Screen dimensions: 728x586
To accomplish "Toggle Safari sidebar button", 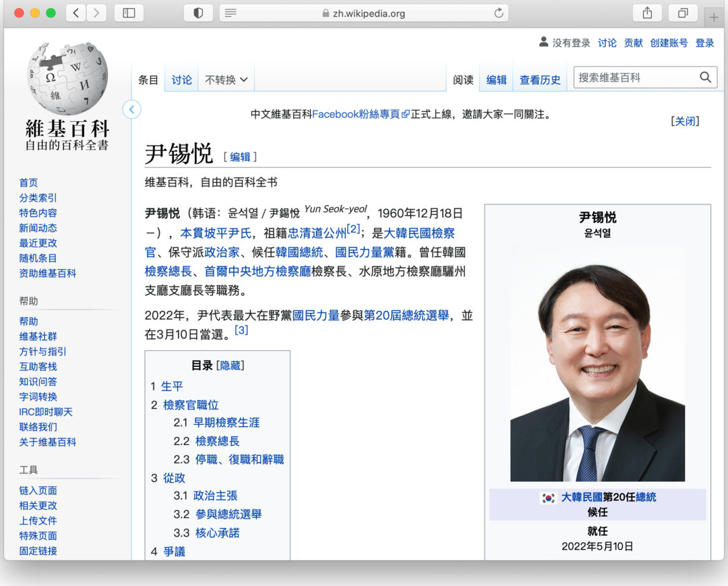I will point(129,13).
